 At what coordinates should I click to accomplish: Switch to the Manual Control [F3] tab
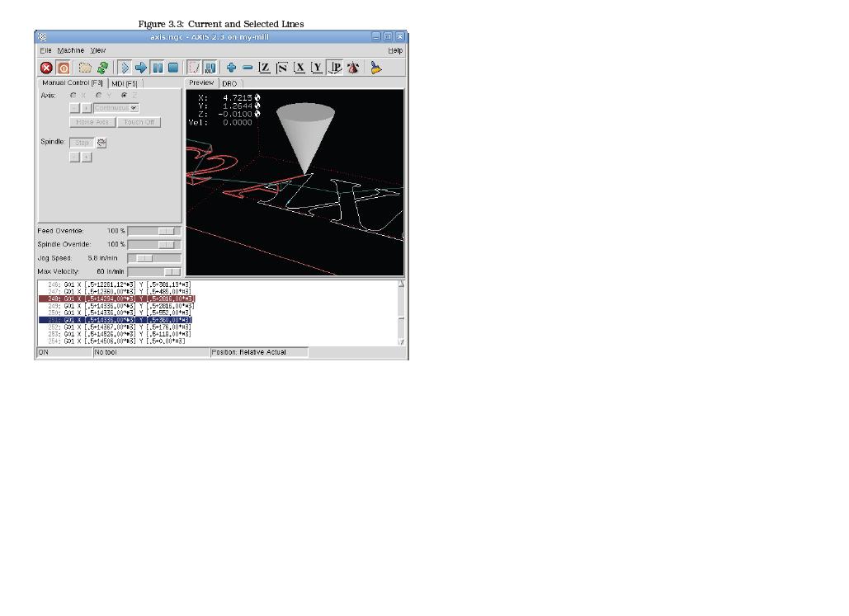pyautogui.click(x=73, y=82)
